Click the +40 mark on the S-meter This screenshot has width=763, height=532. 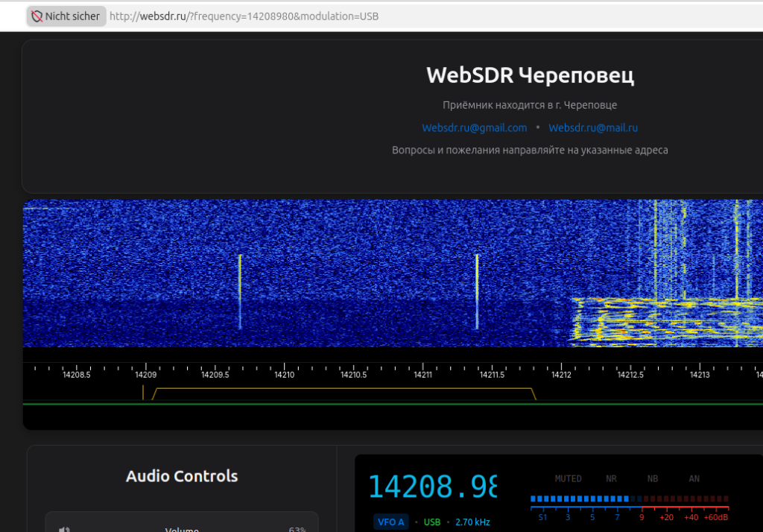pyautogui.click(x=691, y=517)
